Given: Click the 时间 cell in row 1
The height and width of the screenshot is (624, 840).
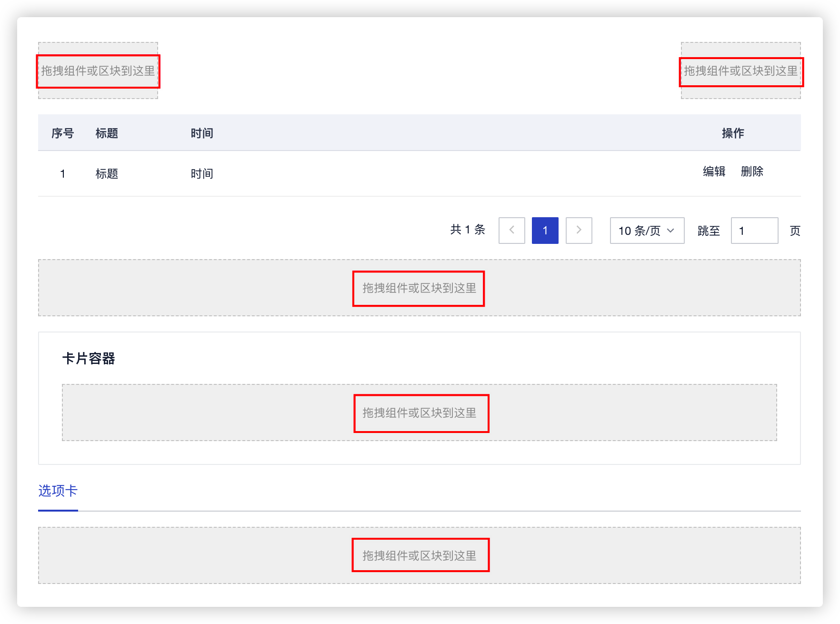Looking at the screenshot, I should [x=202, y=174].
